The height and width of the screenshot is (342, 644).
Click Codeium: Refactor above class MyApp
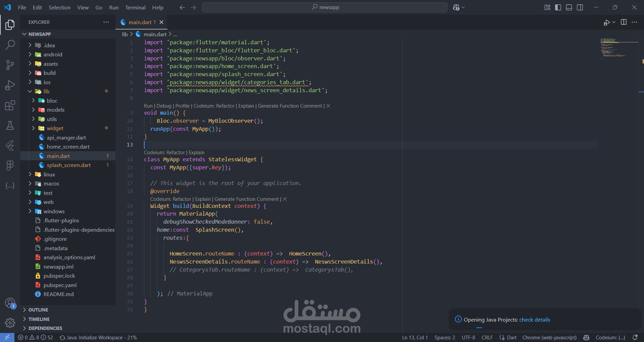click(x=164, y=153)
